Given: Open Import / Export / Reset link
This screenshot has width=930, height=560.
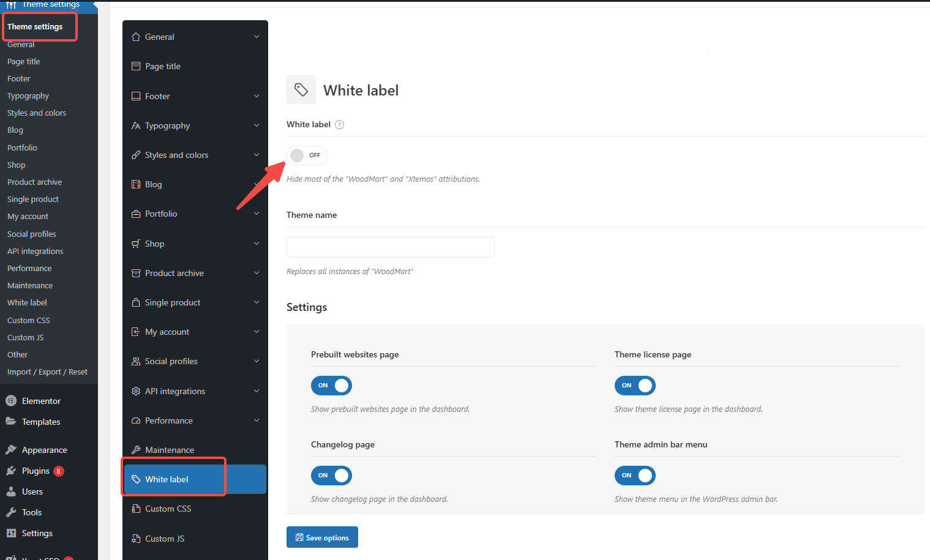Looking at the screenshot, I should point(47,372).
